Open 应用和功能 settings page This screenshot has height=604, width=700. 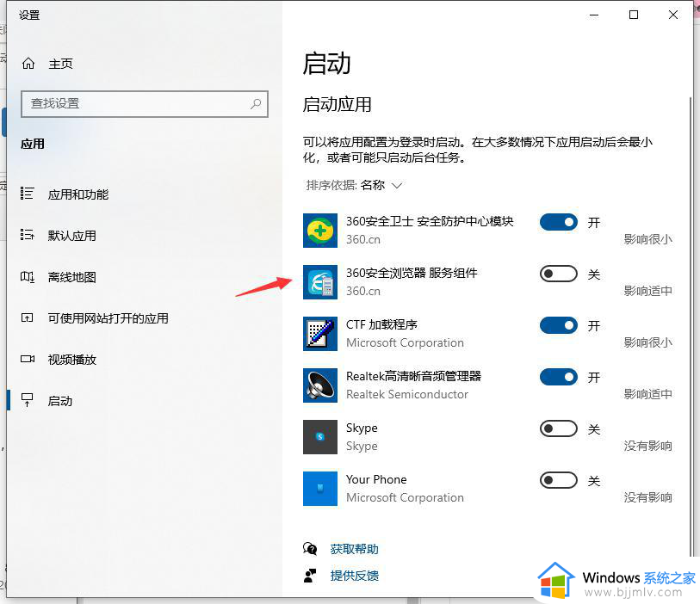click(x=78, y=194)
